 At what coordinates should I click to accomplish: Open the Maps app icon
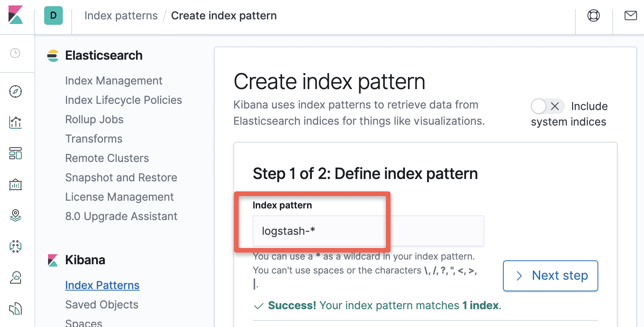pos(15,216)
